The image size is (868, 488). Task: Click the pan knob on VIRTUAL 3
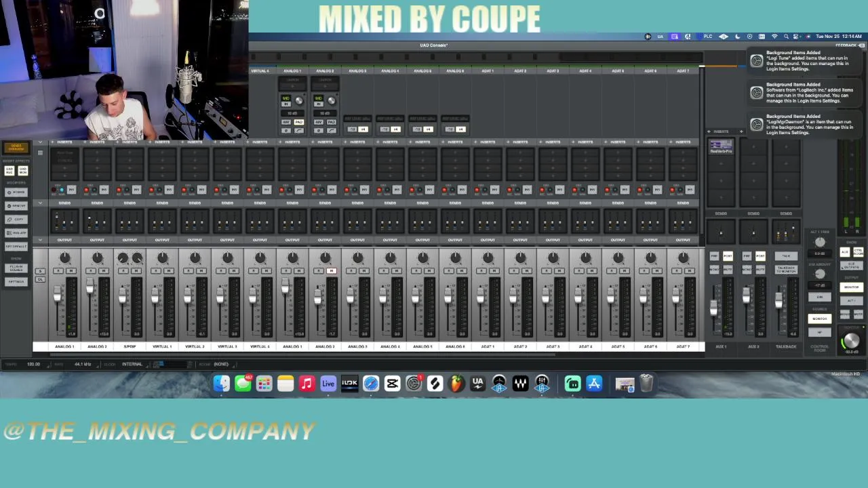click(227, 258)
